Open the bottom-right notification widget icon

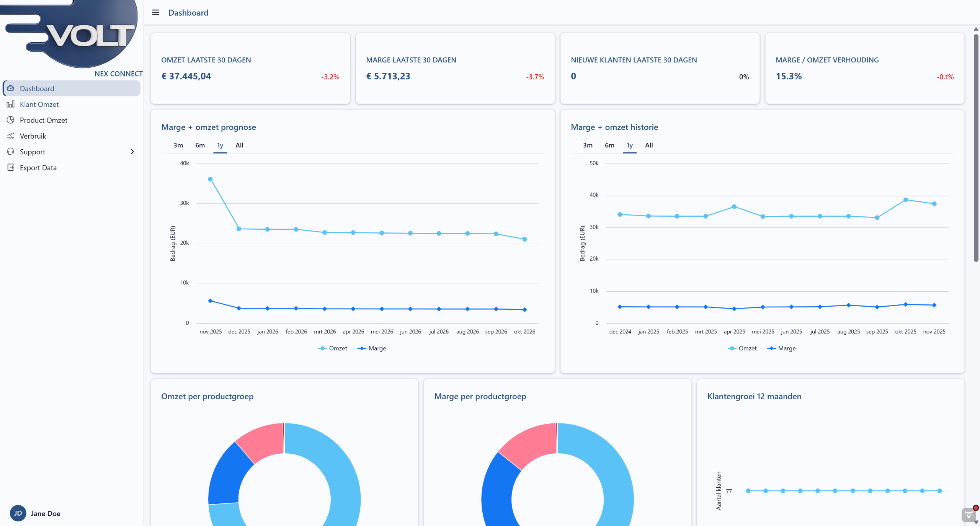(x=969, y=515)
